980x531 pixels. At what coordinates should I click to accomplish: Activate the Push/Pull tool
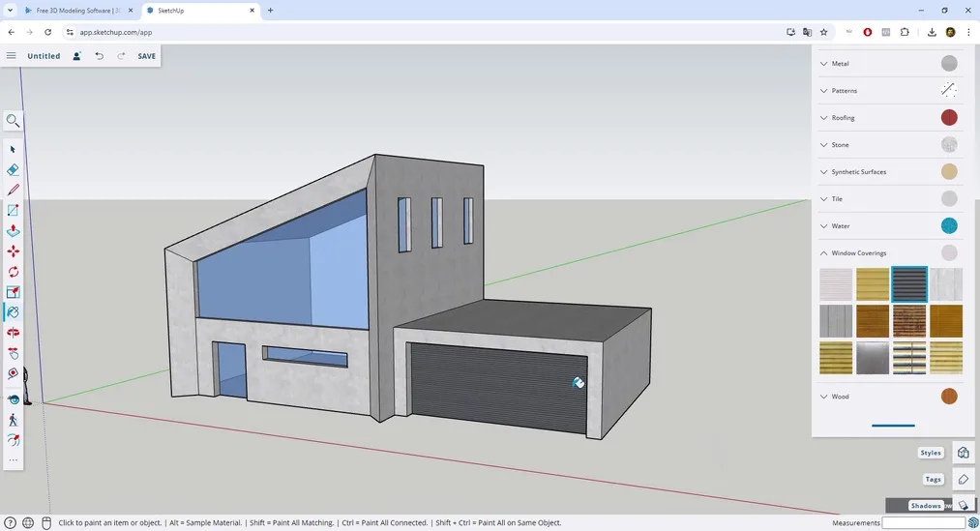(x=13, y=231)
